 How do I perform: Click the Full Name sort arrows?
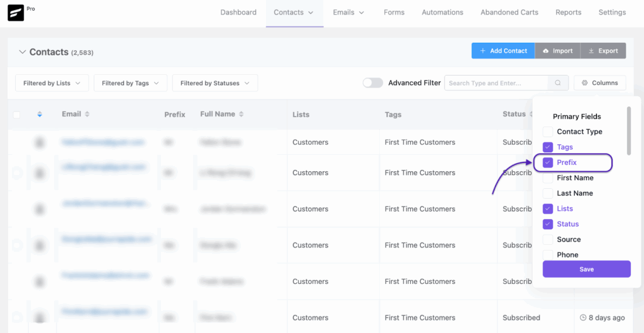(x=241, y=115)
